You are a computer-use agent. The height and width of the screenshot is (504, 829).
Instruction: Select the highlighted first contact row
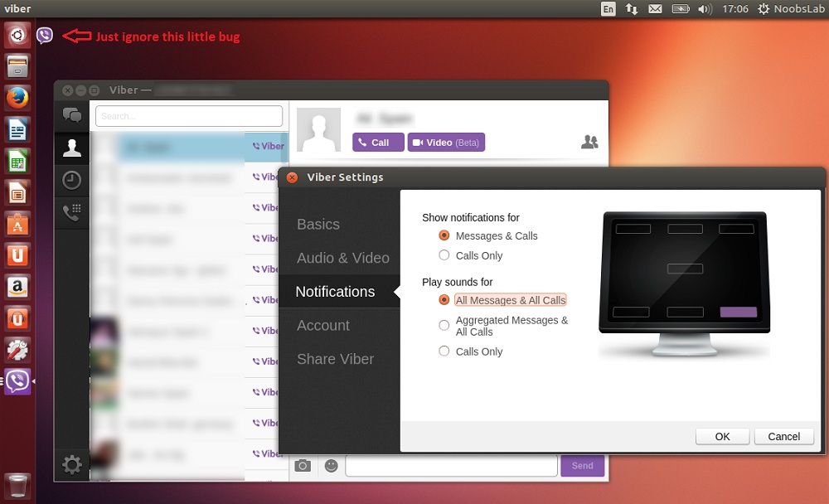click(x=189, y=147)
